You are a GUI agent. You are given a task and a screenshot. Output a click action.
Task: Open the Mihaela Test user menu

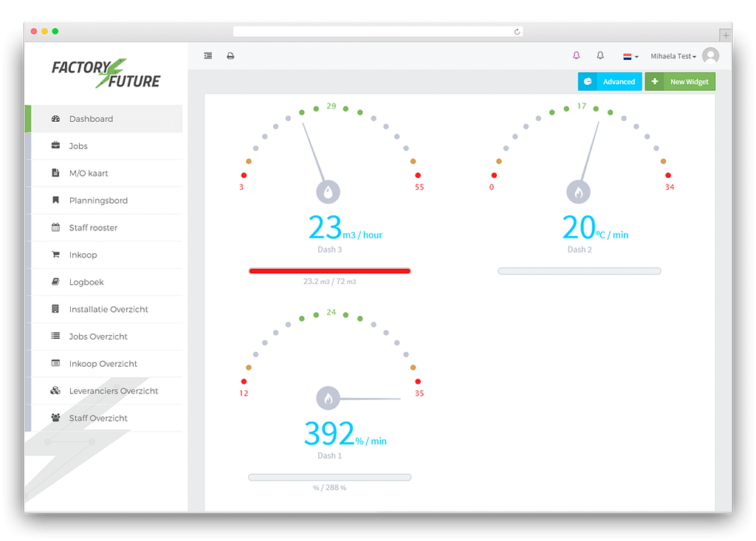pyautogui.click(x=673, y=56)
